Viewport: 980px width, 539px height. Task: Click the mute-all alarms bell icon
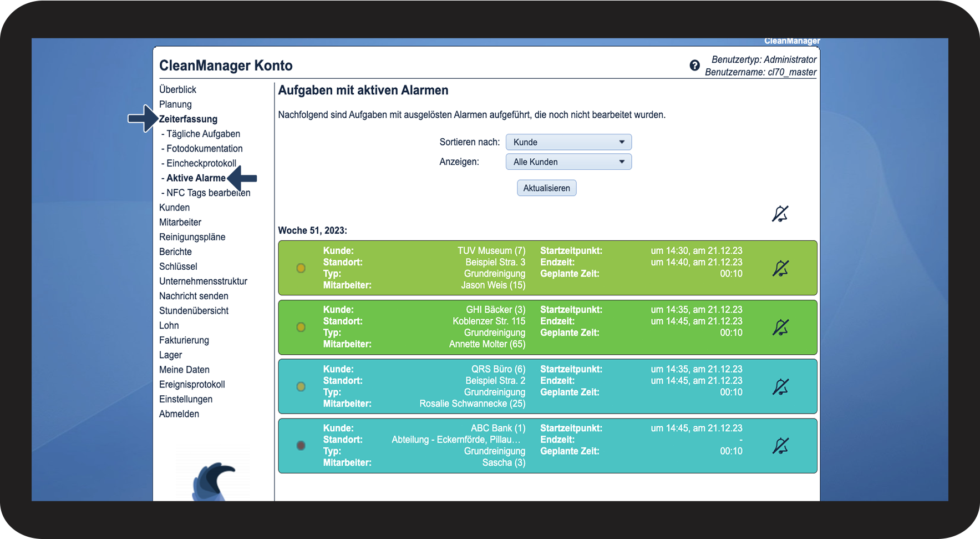(x=780, y=214)
